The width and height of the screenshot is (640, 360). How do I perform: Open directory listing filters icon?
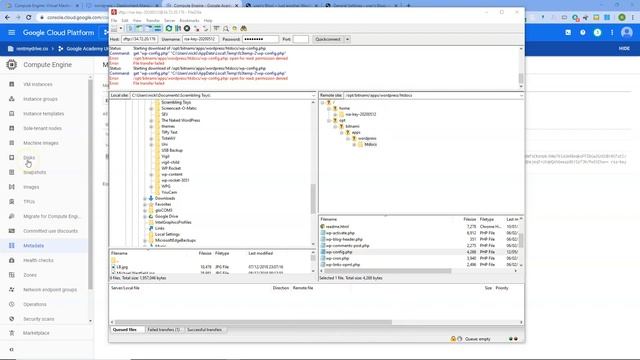(x=216, y=29)
